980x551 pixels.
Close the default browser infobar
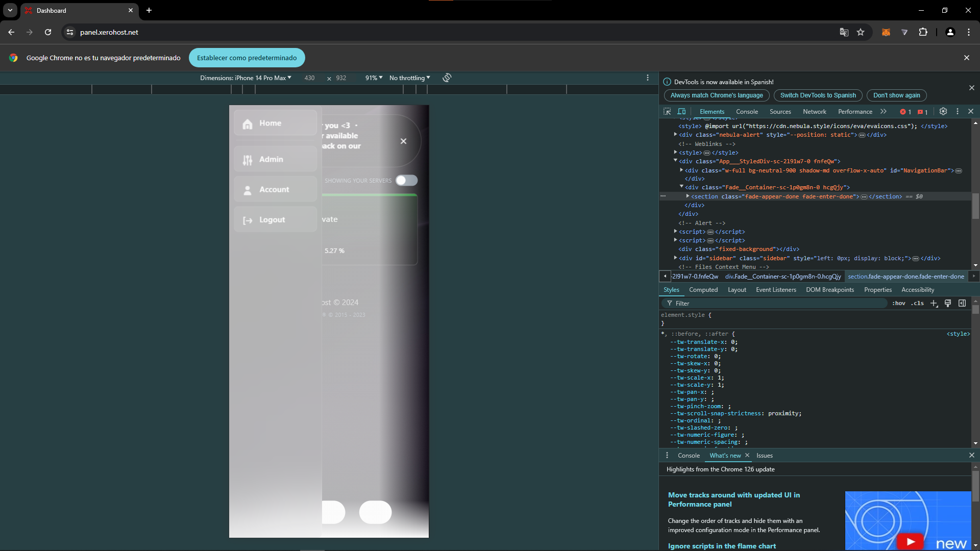[966, 58]
